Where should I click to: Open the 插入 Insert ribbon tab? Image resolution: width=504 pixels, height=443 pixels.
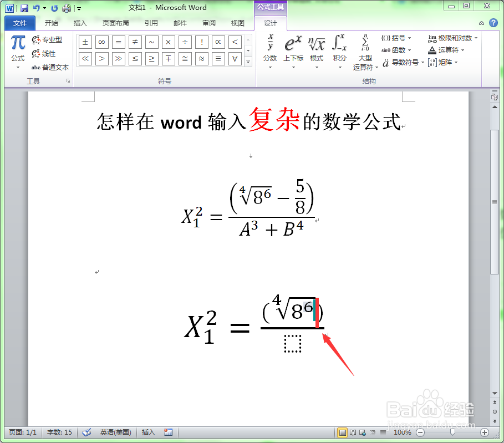[80, 23]
